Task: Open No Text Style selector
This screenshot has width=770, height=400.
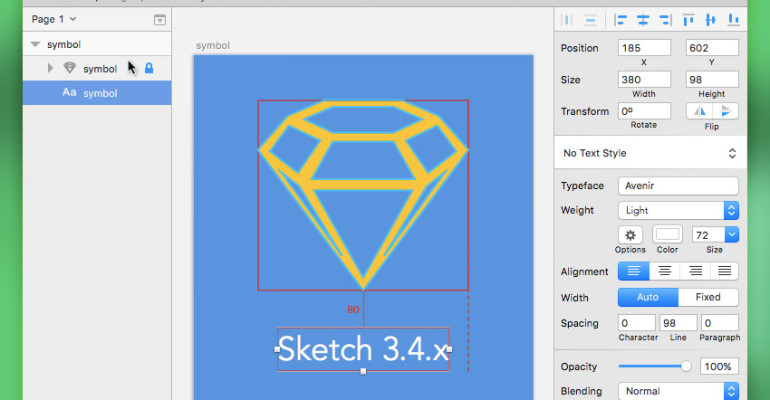Action: click(650, 153)
